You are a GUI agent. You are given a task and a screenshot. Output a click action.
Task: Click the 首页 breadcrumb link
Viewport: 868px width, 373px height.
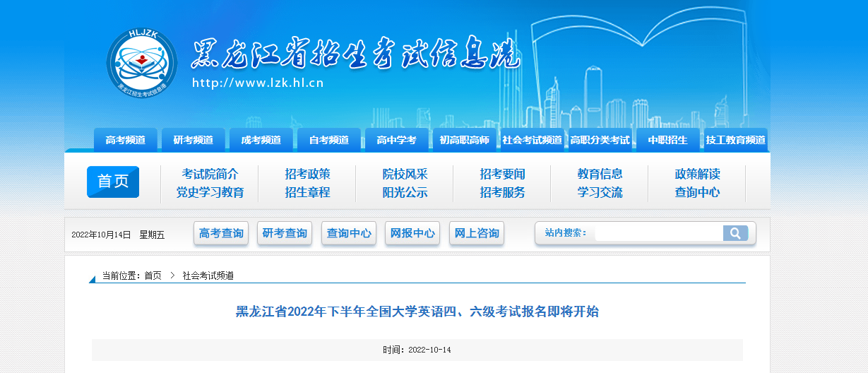click(153, 276)
